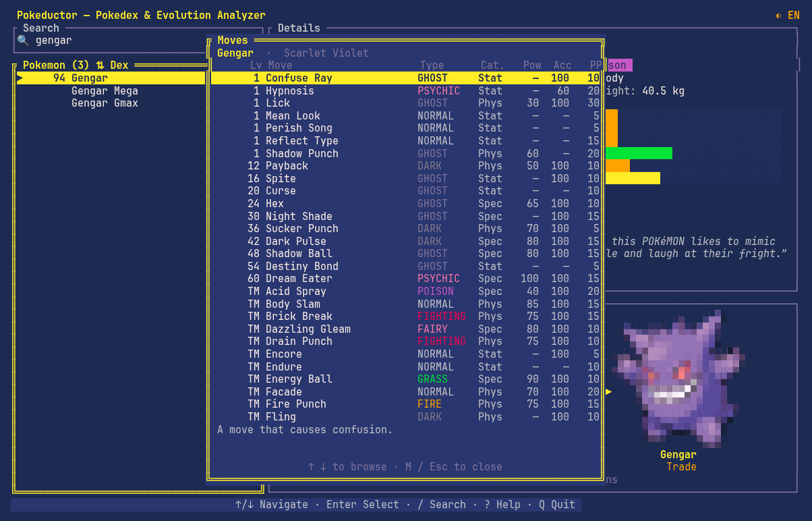Screen dimensions: 812x521
Task: Select the Hypnosis move row
Action: 406,90
